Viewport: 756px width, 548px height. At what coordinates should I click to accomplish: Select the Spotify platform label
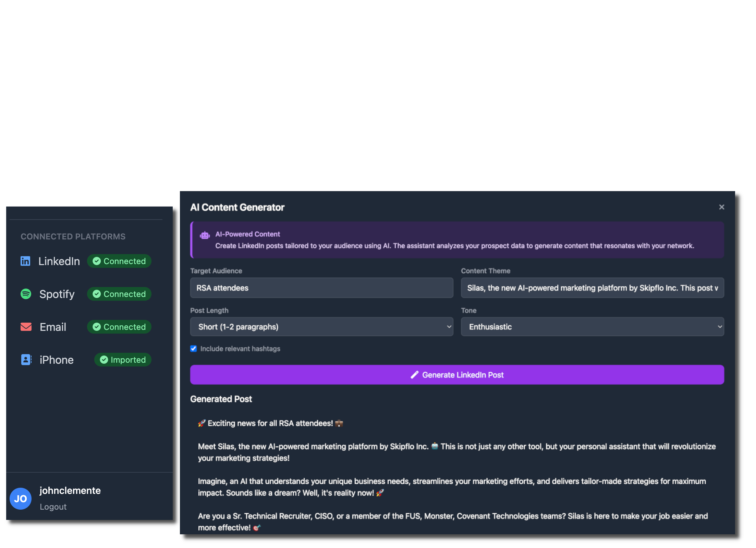[x=57, y=294]
